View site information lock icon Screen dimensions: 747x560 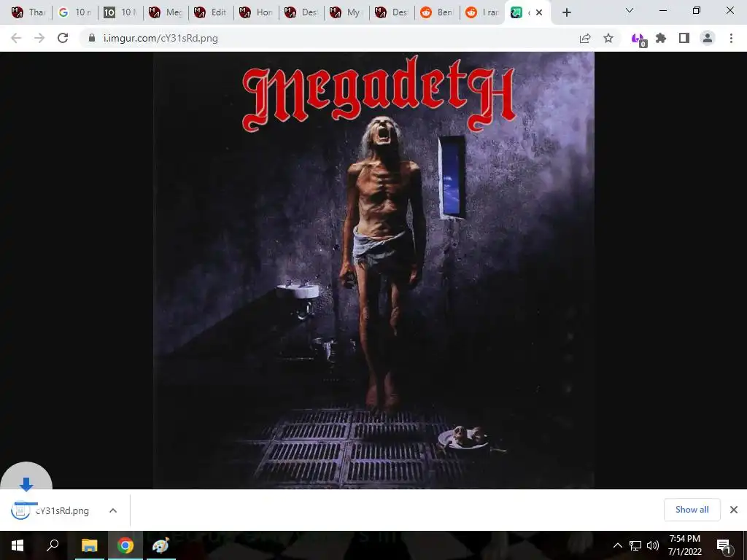92,38
